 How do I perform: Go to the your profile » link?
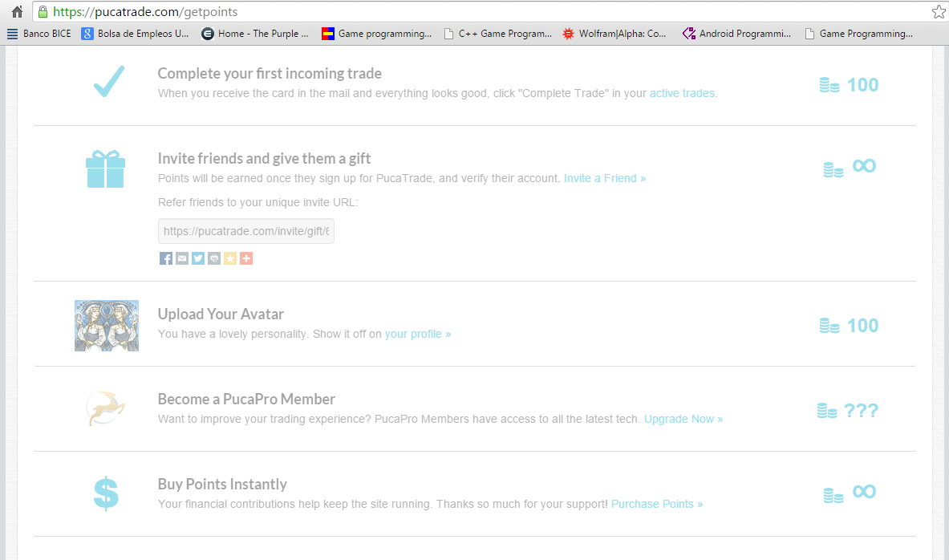point(418,335)
